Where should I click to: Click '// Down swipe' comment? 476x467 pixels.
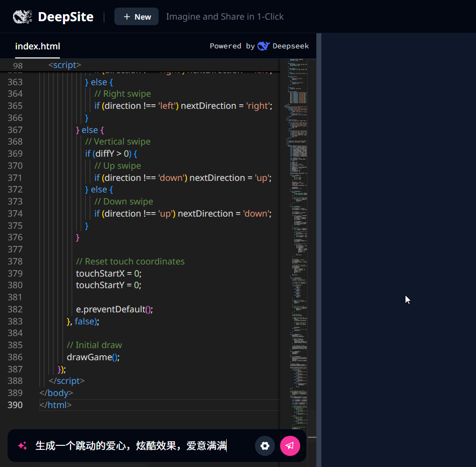pyautogui.click(x=124, y=202)
